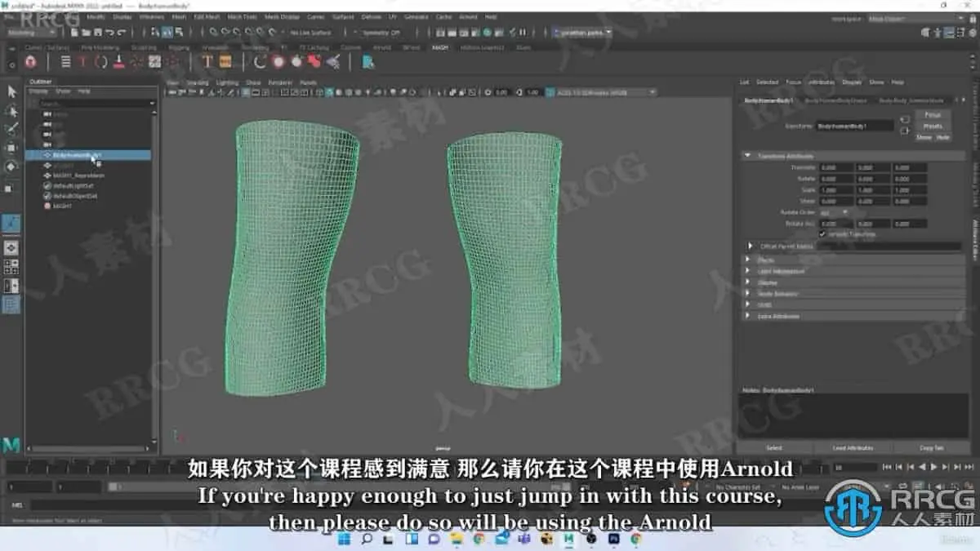Toggle Snap to curves icon

225,32
